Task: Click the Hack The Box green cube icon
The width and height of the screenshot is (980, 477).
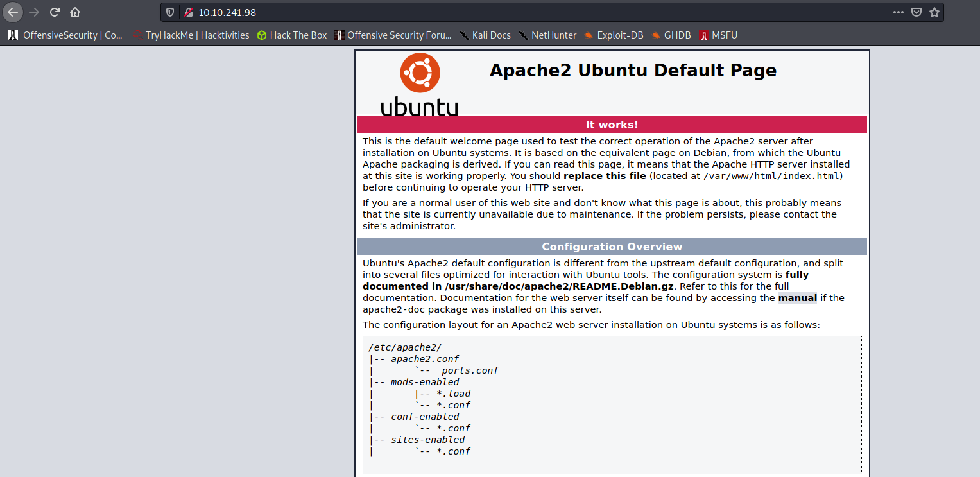Action: [x=261, y=35]
